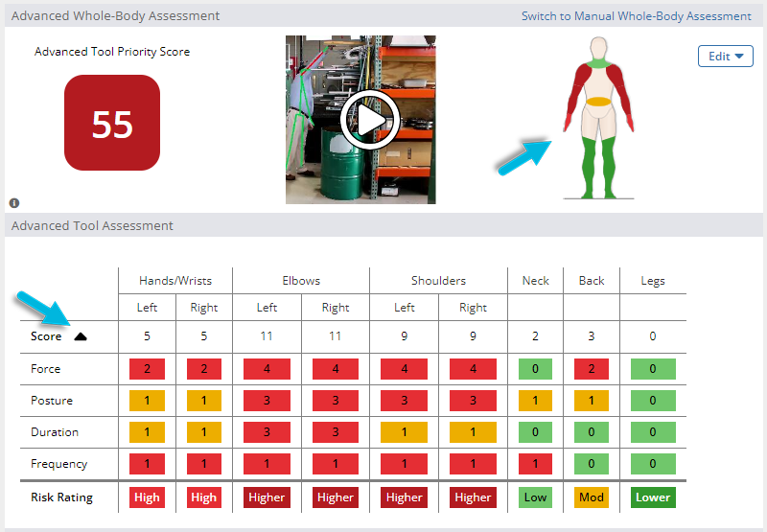The image size is (767, 532).
Task: Click the Score value 2 under Neck
Action: [535, 336]
